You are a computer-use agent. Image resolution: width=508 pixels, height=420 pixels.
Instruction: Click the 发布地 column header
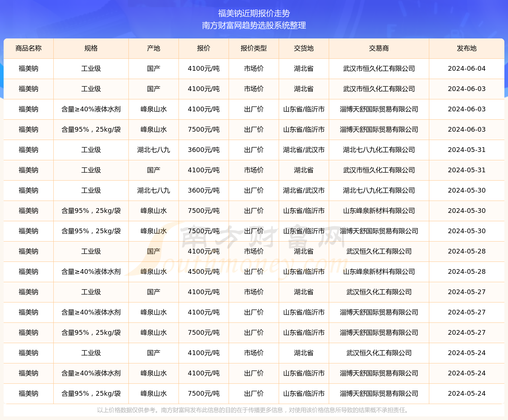[x=467, y=48]
